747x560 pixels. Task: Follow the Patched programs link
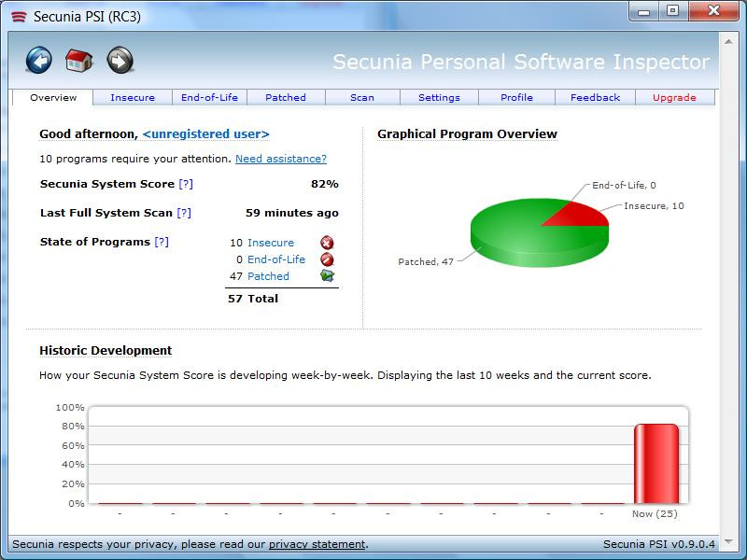268,276
